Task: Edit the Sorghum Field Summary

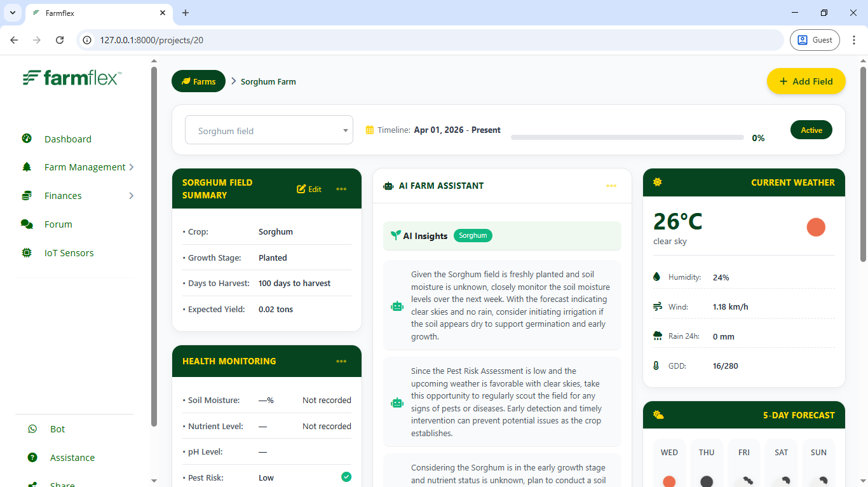Action: click(x=309, y=189)
